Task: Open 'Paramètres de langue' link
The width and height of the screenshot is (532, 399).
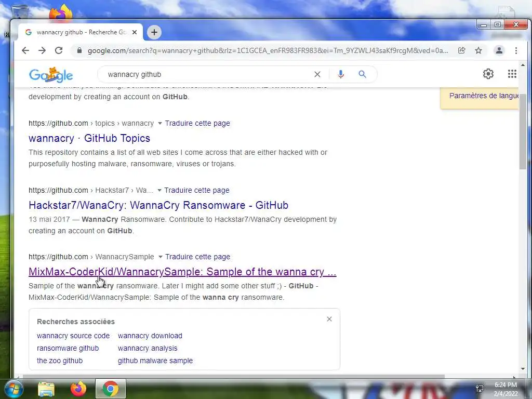Action: (x=484, y=96)
